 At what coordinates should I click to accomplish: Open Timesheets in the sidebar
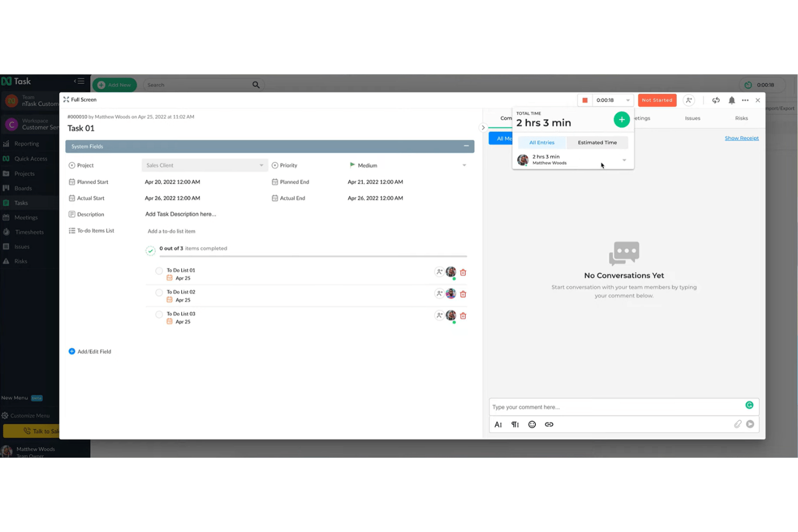pyautogui.click(x=30, y=232)
